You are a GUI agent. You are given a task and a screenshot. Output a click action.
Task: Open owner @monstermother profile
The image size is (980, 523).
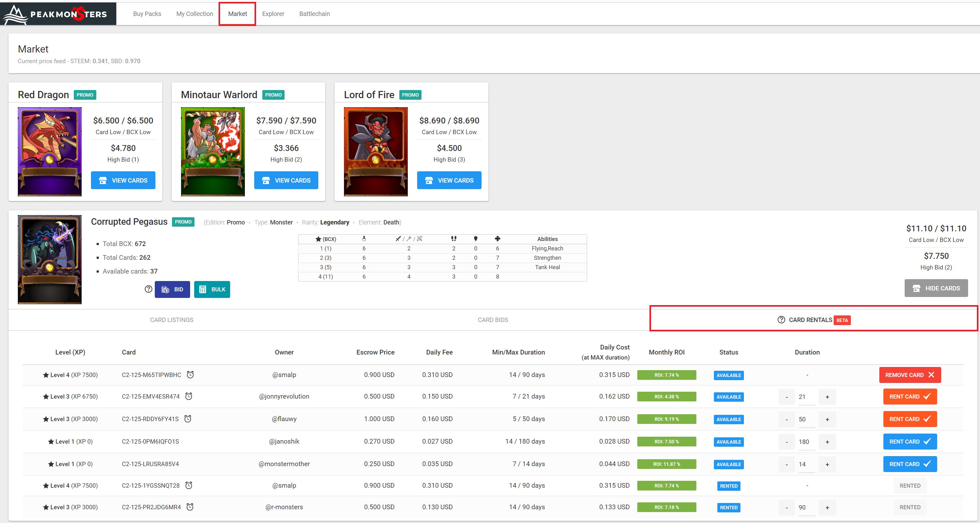(284, 464)
